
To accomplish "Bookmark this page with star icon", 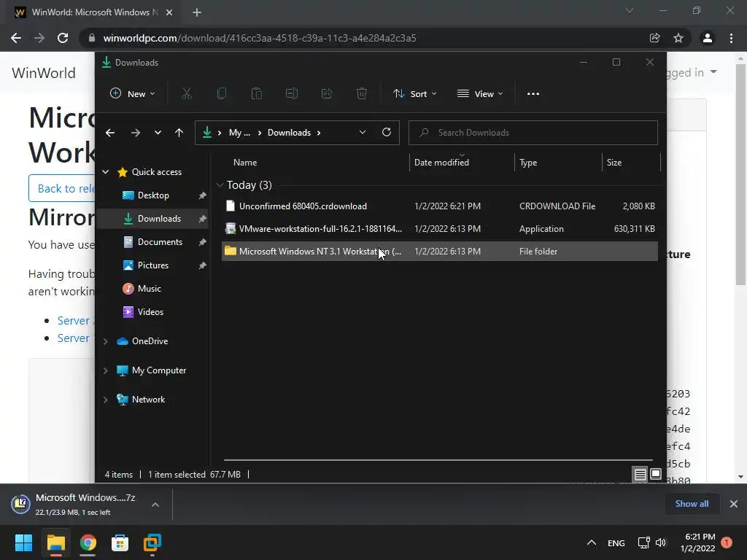I will 678,38.
